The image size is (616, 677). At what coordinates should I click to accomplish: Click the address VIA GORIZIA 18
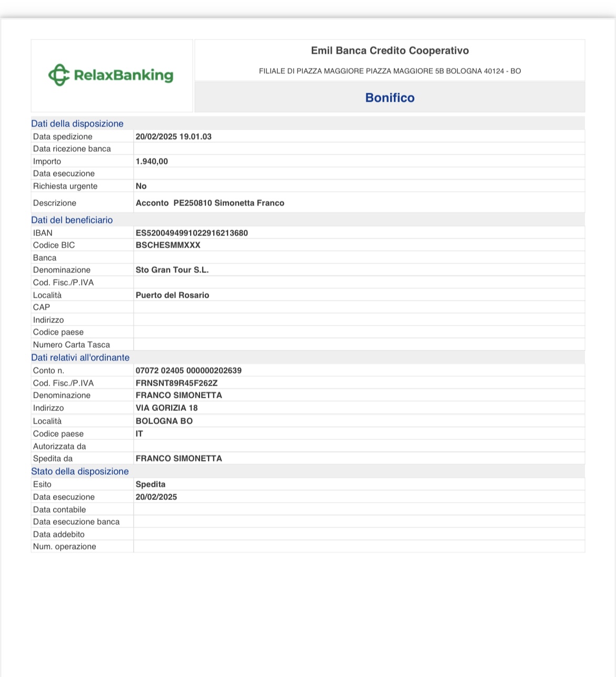[x=166, y=408]
